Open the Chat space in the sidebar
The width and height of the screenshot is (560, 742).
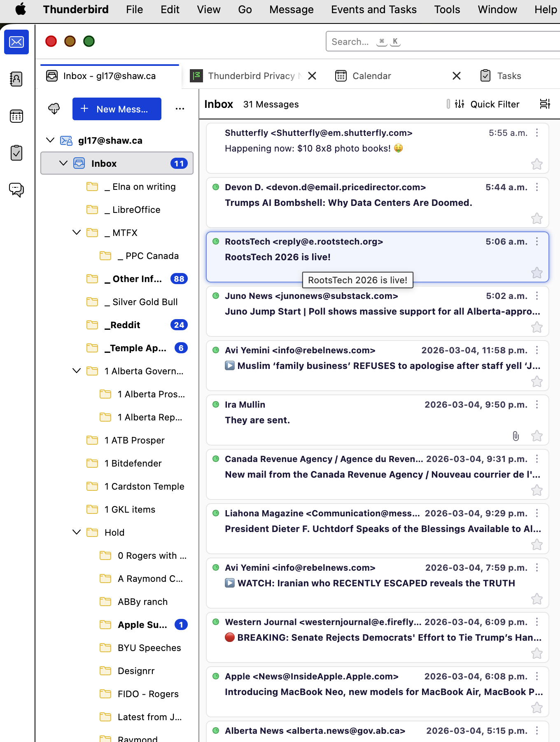pyautogui.click(x=16, y=190)
